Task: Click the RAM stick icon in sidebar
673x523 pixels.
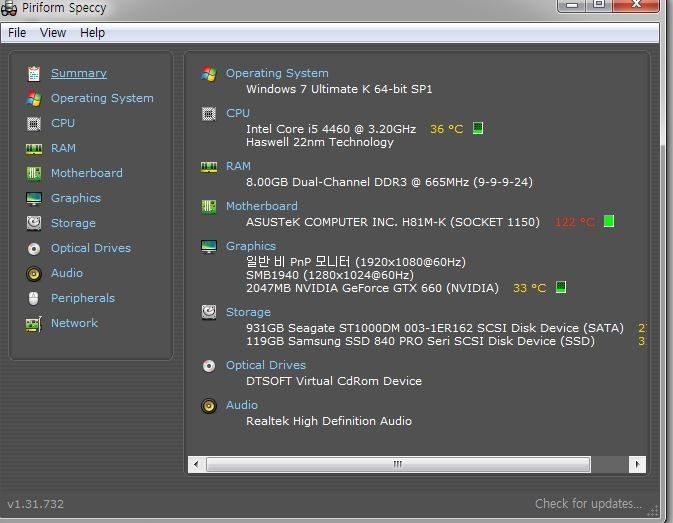Action: (x=34, y=148)
